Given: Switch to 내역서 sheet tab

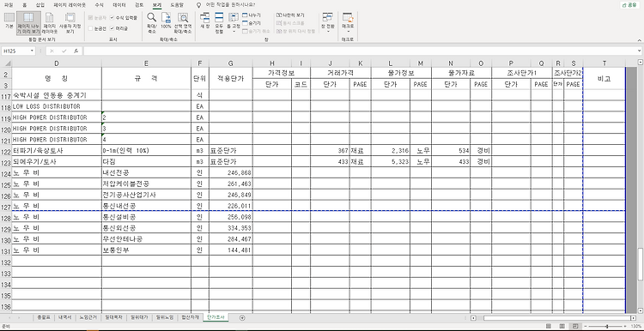Looking at the screenshot, I should [65, 317].
